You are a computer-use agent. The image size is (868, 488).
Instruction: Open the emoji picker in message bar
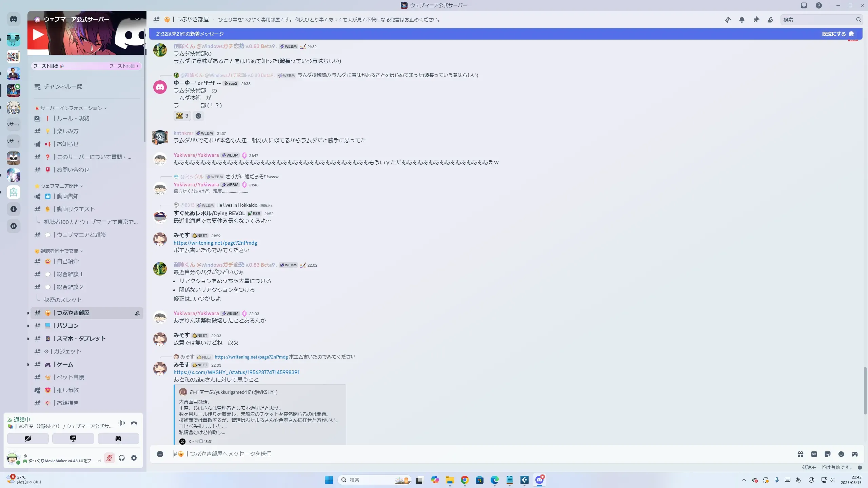[841, 454]
